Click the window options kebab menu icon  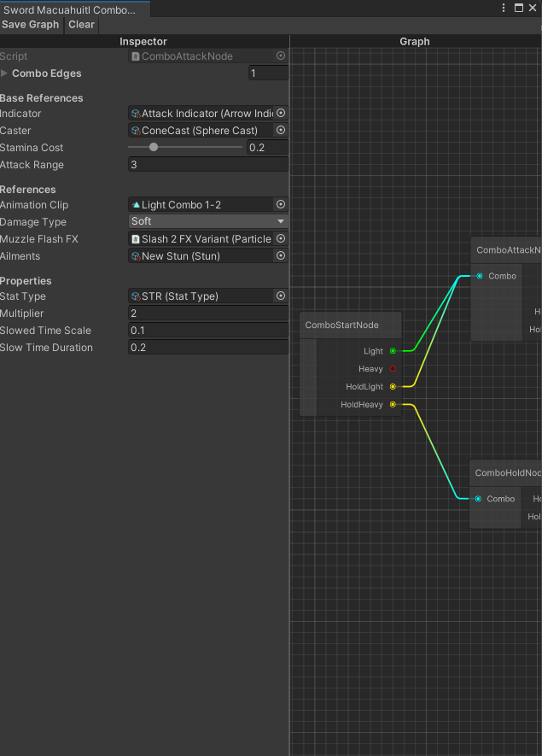504,8
